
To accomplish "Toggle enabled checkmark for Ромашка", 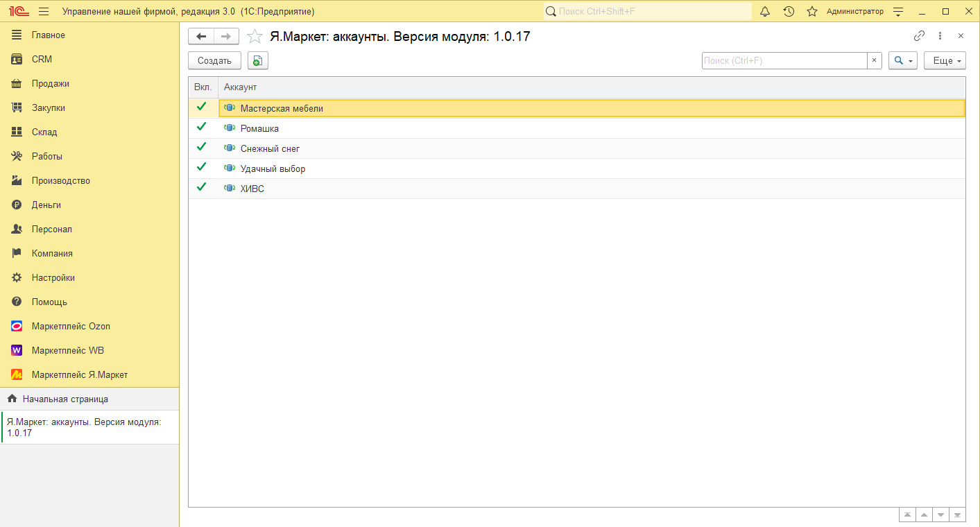I will click(x=202, y=128).
